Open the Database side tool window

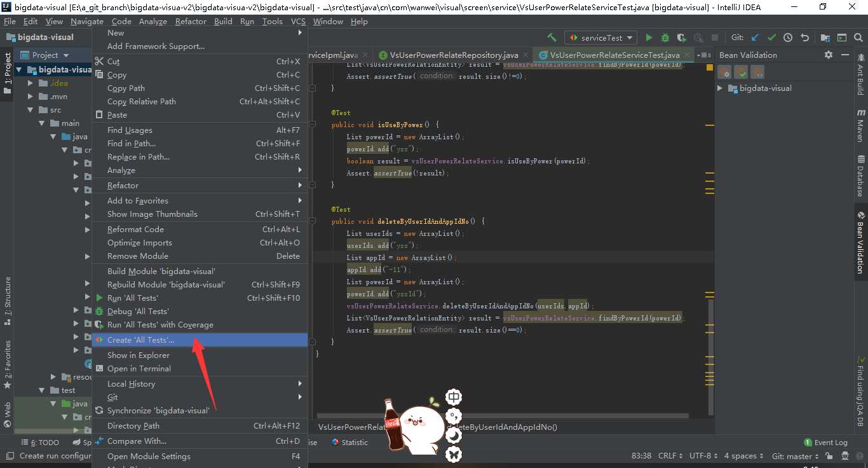coord(860,176)
